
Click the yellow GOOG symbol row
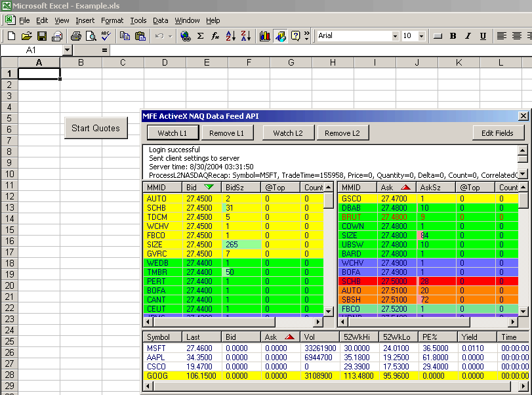(x=157, y=376)
